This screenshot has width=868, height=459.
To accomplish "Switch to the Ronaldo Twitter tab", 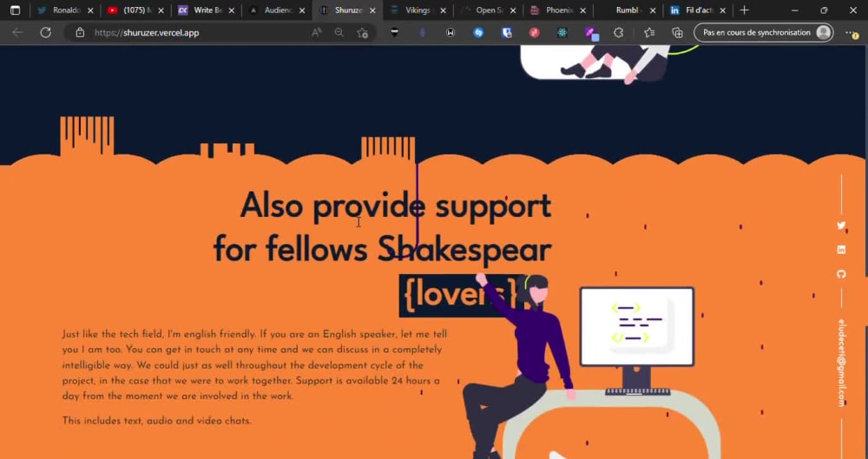I will (x=65, y=10).
